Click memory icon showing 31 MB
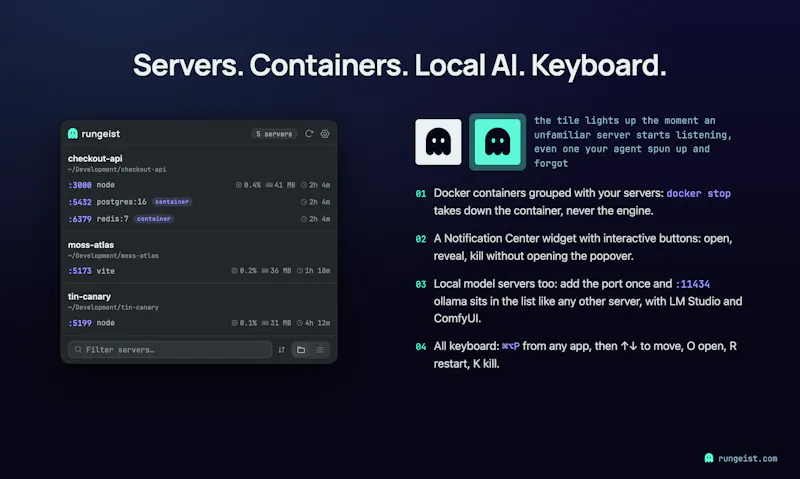Viewport: 800px width, 479px height. click(x=265, y=323)
